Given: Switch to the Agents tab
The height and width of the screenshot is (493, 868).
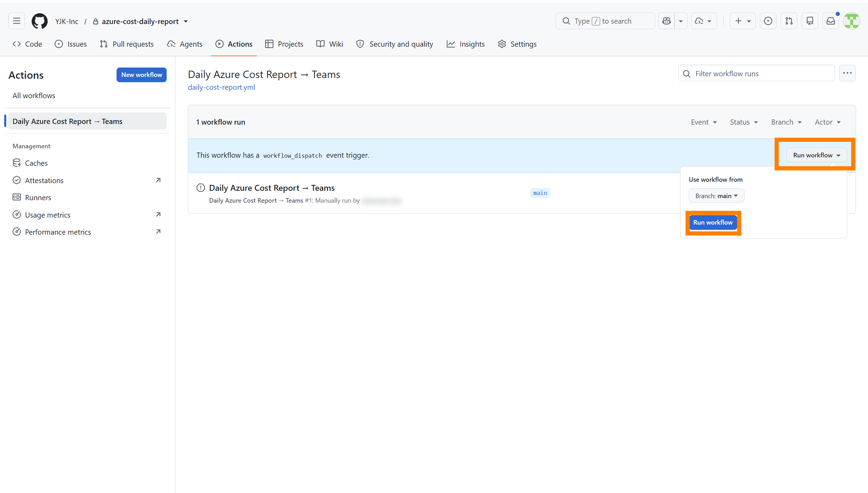Looking at the screenshot, I should [x=184, y=44].
